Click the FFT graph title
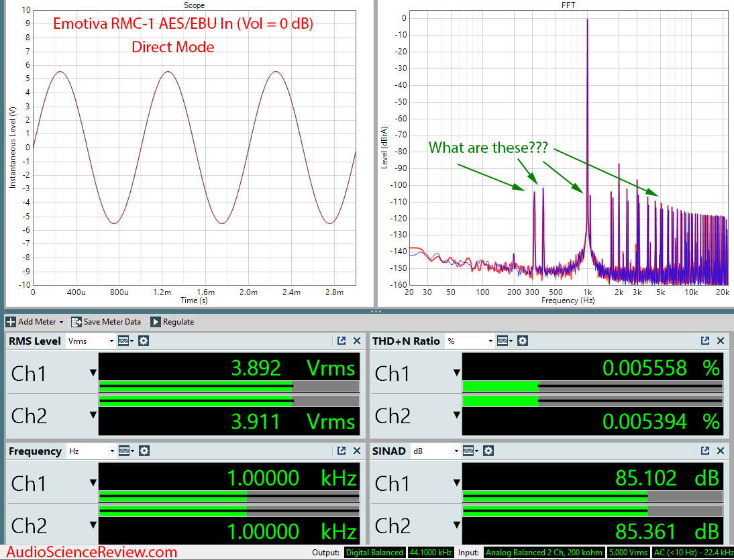The width and height of the screenshot is (734, 560). 568,5
